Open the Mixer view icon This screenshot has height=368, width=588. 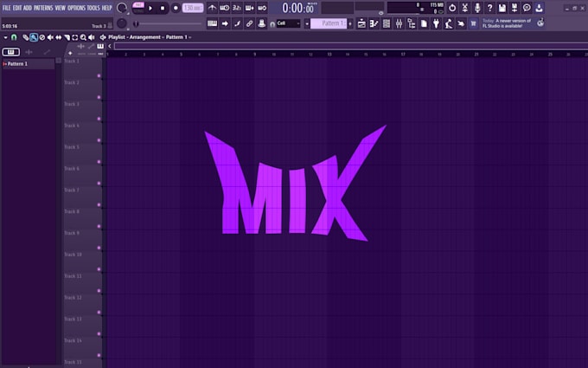pos(399,23)
